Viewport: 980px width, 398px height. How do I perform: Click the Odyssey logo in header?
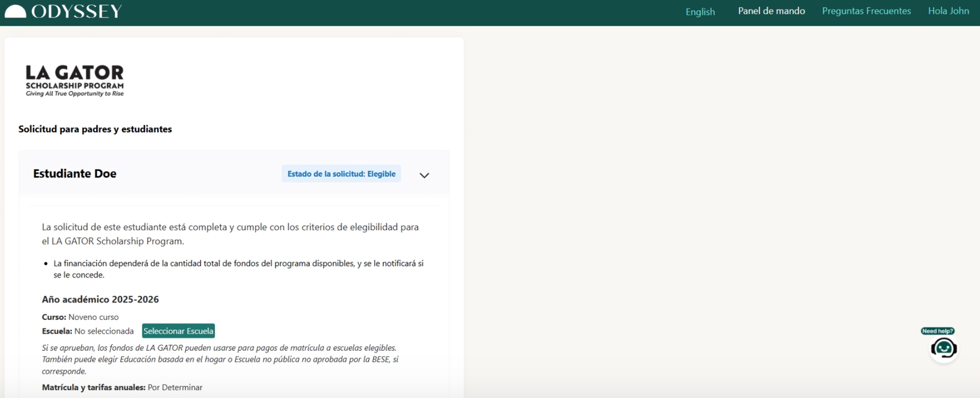pos(63,11)
